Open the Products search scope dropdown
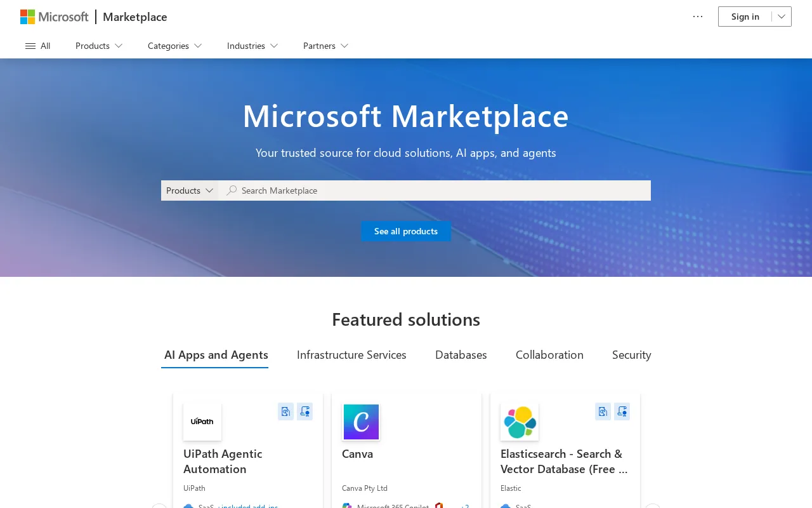The width and height of the screenshot is (812, 508). pyautogui.click(x=190, y=190)
